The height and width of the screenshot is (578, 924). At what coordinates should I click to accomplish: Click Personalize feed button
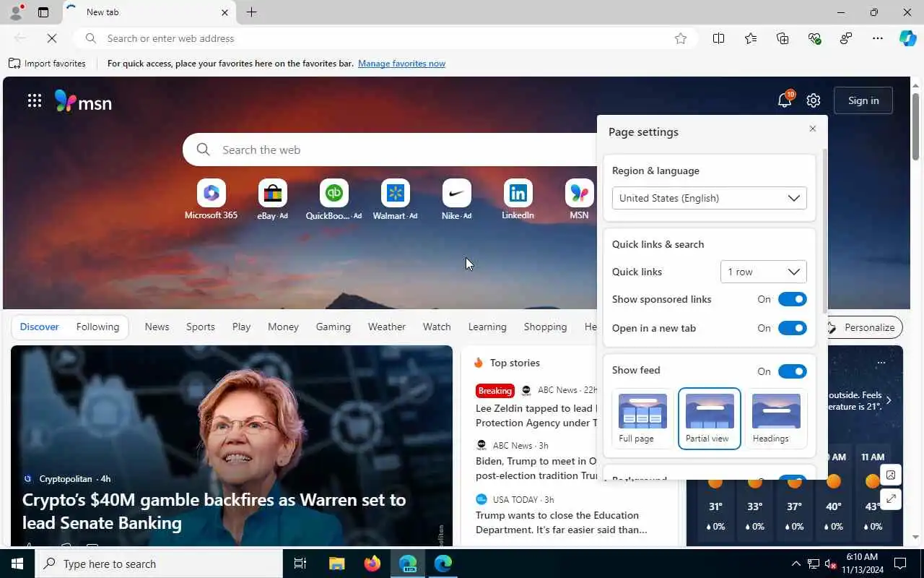pyautogui.click(x=863, y=327)
